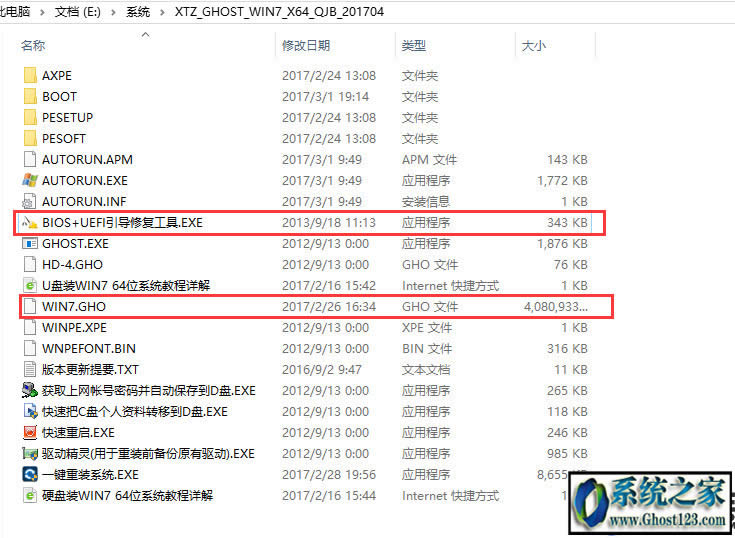This screenshot has height=538, width=735.
Task: Click the GHOST.EXE application icon
Action: (30, 244)
